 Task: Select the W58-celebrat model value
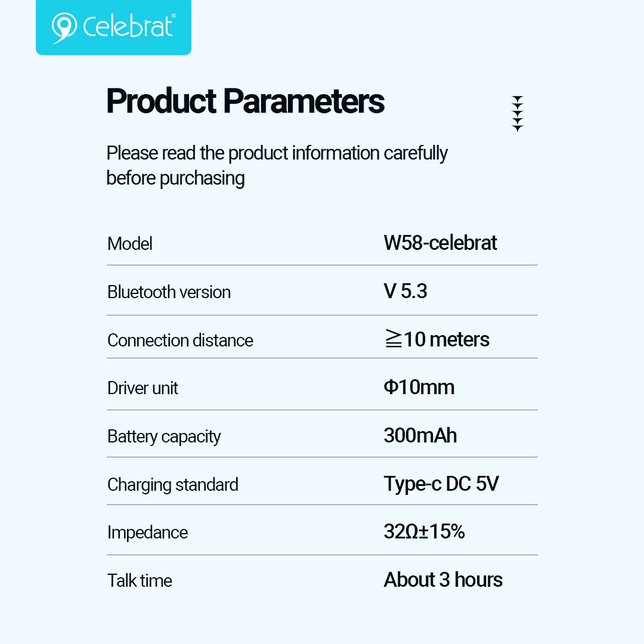coord(440,243)
